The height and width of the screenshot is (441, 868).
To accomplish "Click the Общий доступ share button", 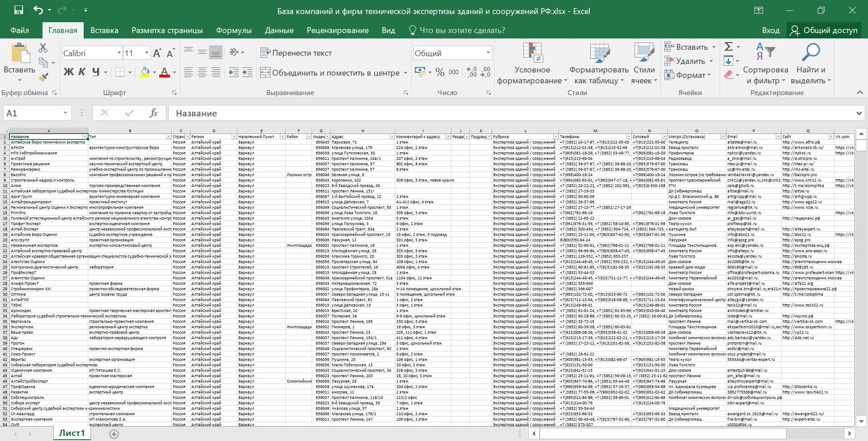I will click(x=824, y=30).
